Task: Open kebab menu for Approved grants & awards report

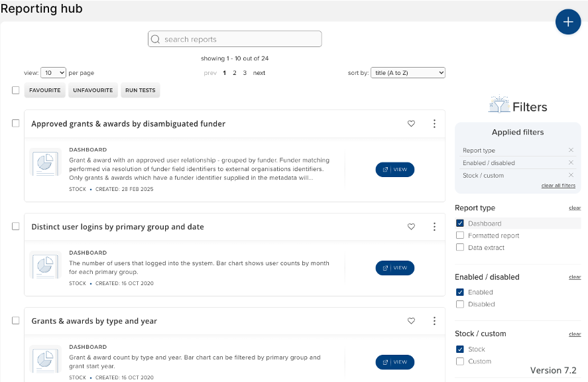Action: 434,124
